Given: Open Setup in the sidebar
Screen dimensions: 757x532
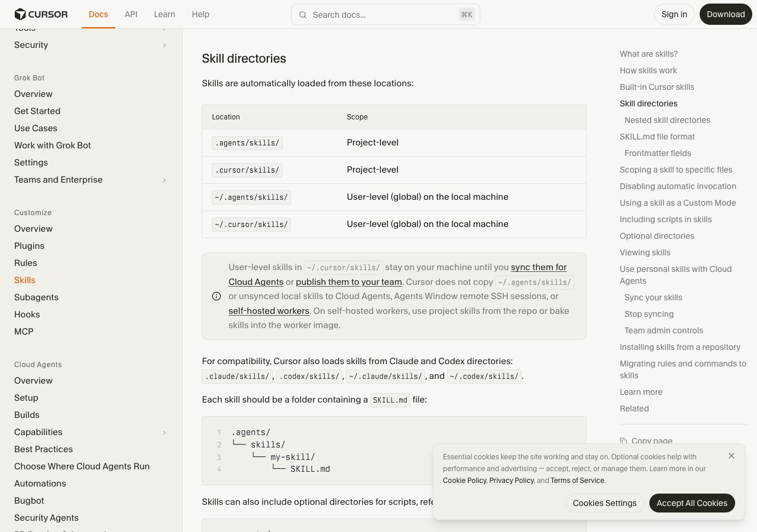Looking at the screenshot, I should coord(26,398).
